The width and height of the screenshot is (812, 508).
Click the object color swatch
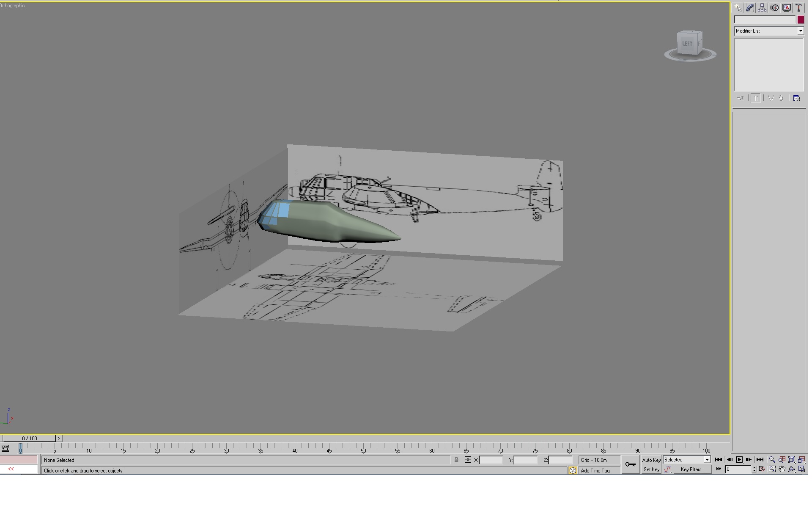[x=801, y=19]
